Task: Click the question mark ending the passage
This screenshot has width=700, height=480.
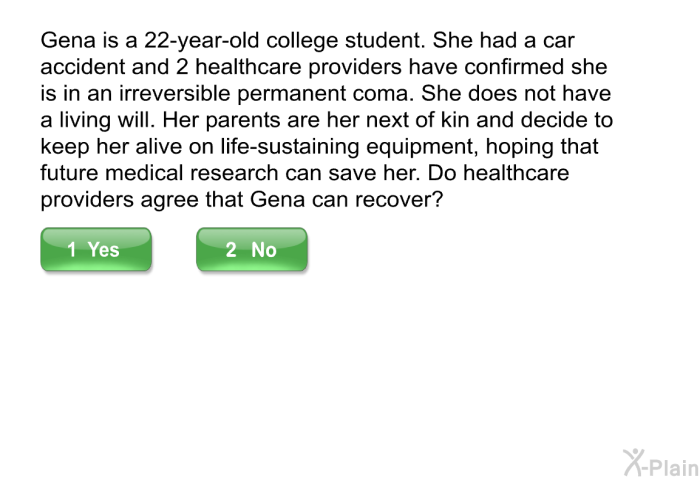Action: (438, 200)
